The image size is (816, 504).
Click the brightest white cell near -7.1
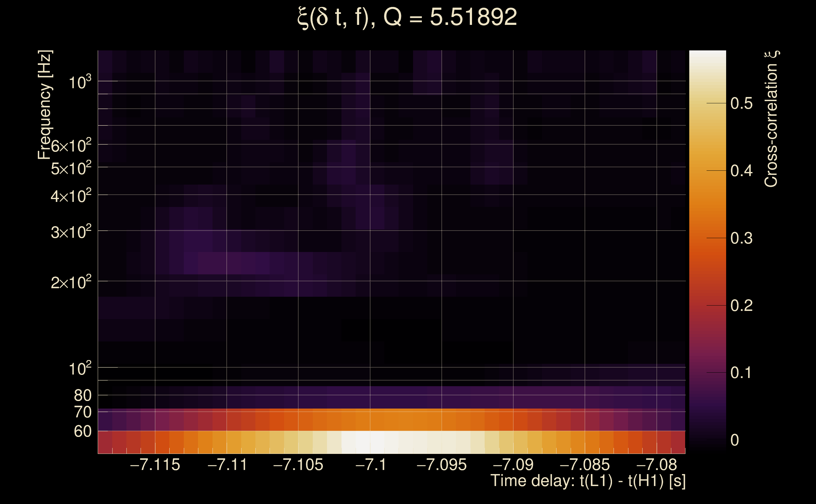(x=370, y=442)
